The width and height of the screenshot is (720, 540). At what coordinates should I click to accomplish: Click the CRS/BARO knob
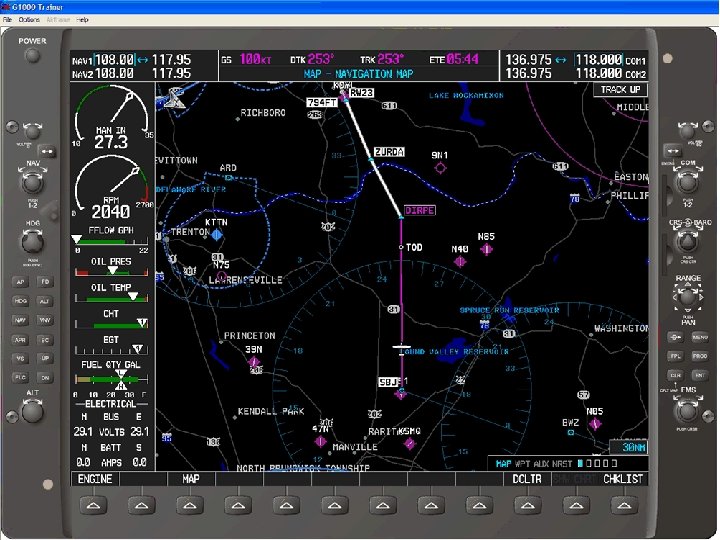pyautogui.click(x=687, y=241)
